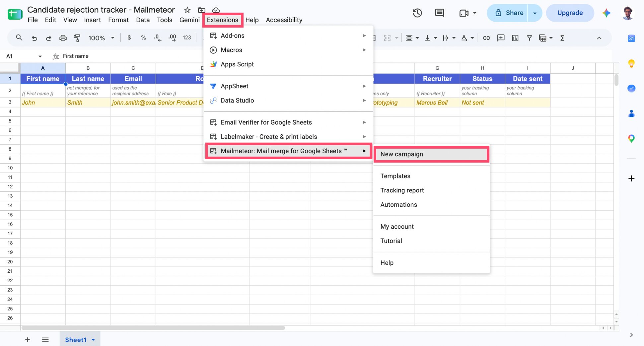Viewport: 644px width, 346px height.
Task: Add a new sheet plus button
Action: [28, 339]
